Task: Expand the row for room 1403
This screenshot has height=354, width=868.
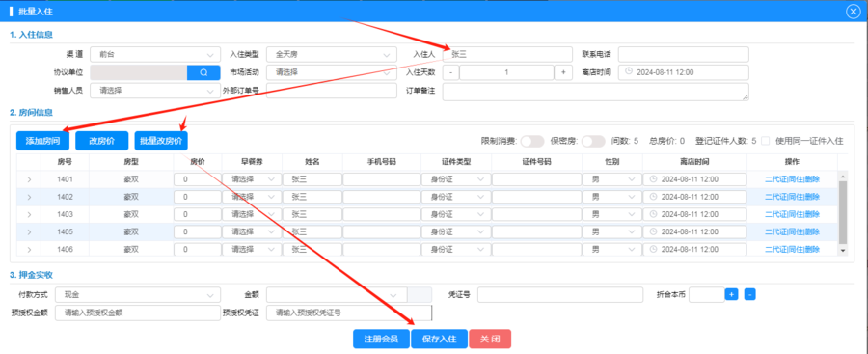Action: (29, 214)
